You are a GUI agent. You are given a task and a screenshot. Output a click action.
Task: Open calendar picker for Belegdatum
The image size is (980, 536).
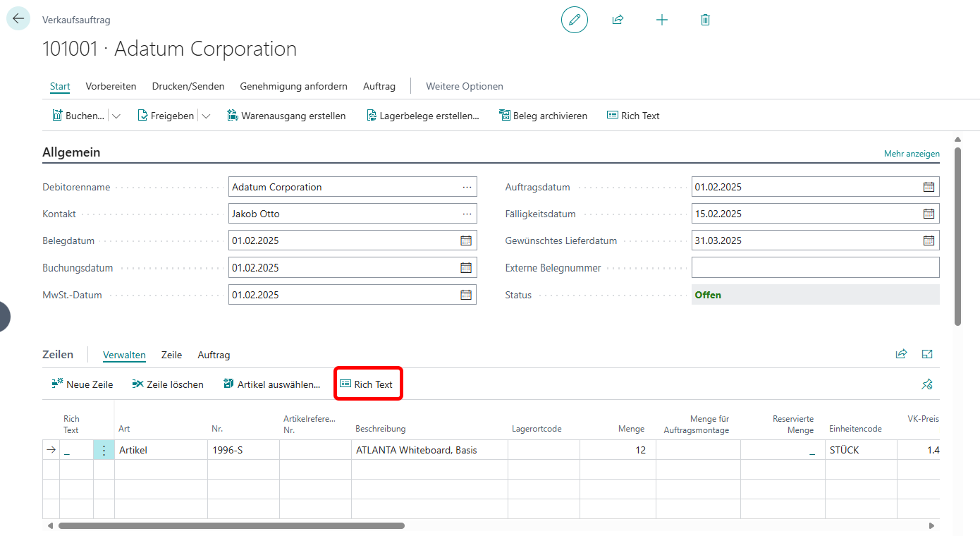466,240
